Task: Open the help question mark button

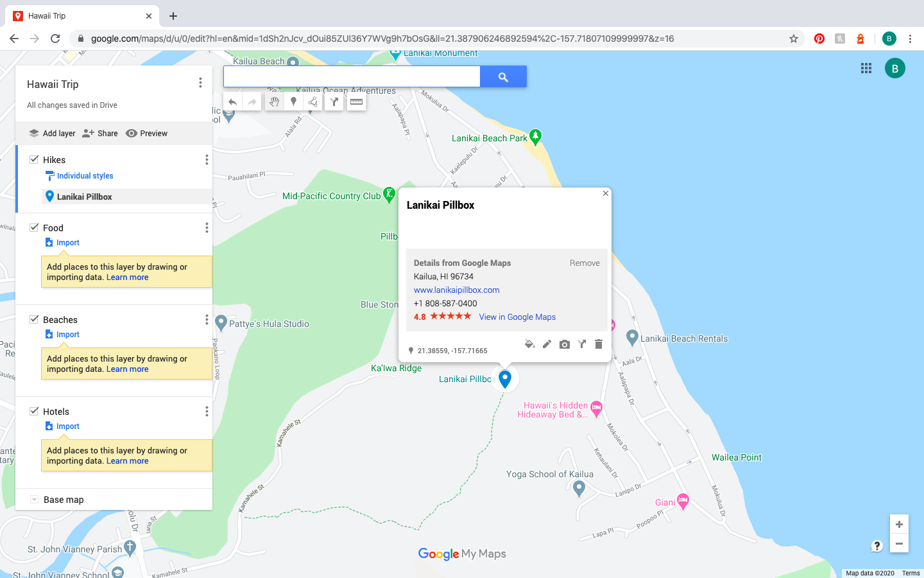Action: [877, 546]
